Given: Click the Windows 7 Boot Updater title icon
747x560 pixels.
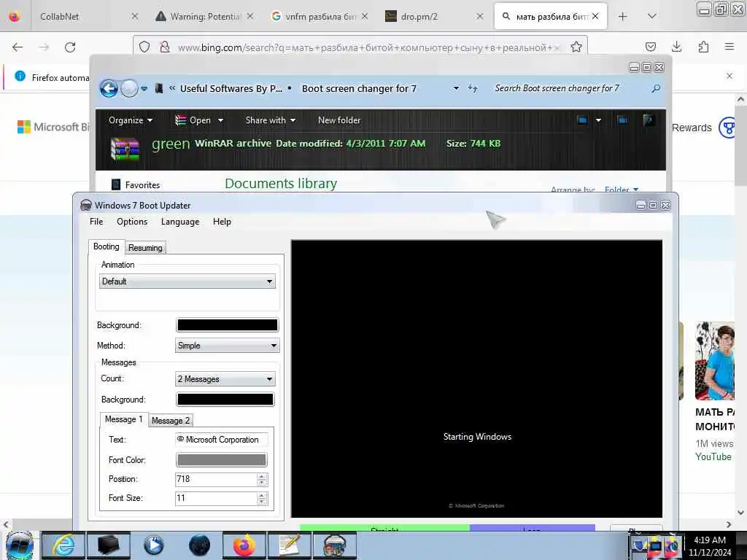Looking at the screenshot, I should (86, 205).
